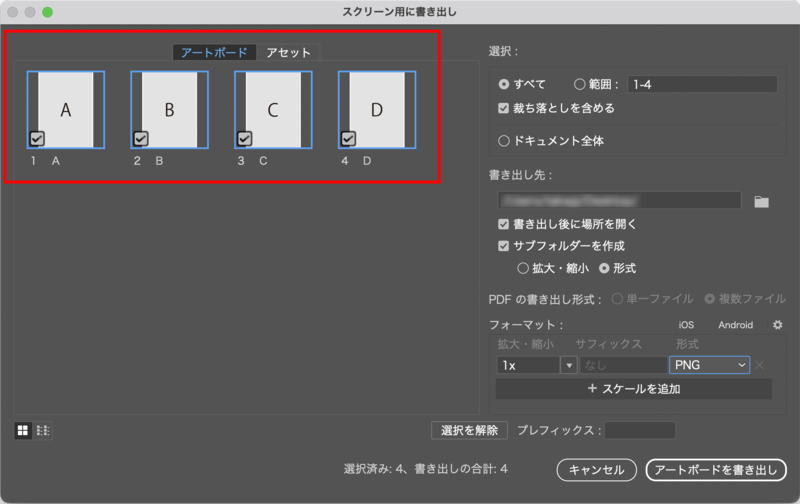Open format settings gear icon
The image size is (800, 504).
[777, 325]
